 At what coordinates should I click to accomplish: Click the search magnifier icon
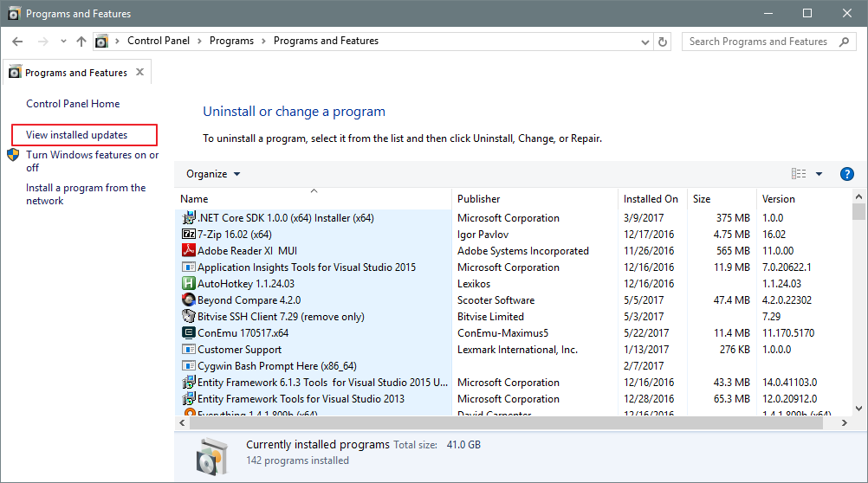point(845,42)
